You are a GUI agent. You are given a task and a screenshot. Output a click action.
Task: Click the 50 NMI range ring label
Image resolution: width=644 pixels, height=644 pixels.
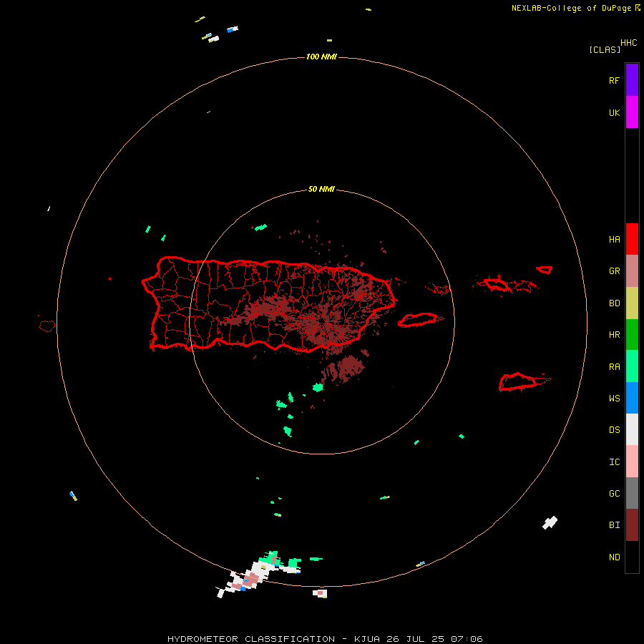pyautogui.click(x=321, y=189)
